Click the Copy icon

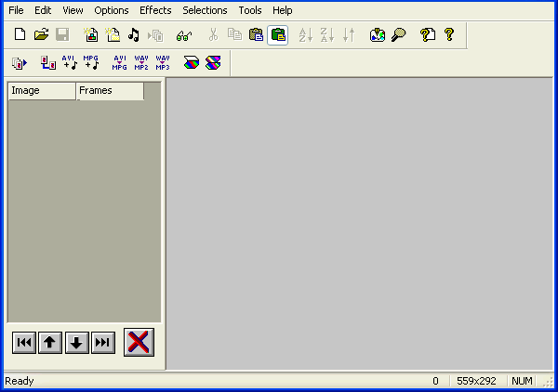pos(234,34)
